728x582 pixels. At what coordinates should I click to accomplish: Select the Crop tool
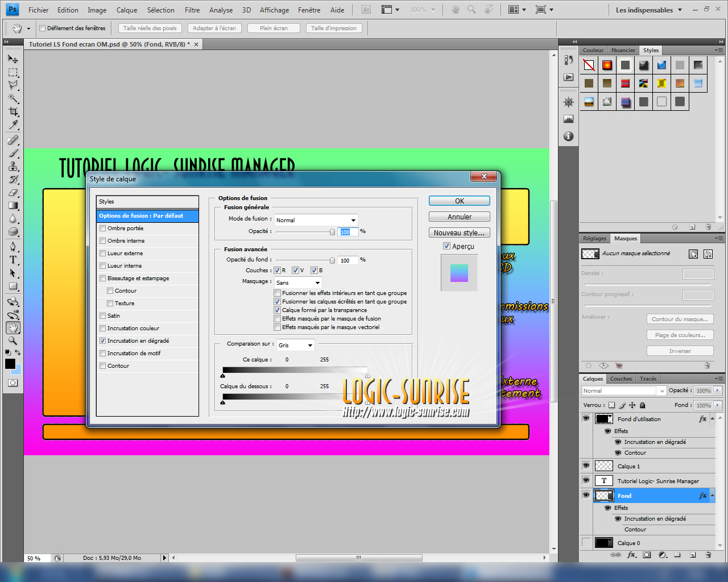13,111
